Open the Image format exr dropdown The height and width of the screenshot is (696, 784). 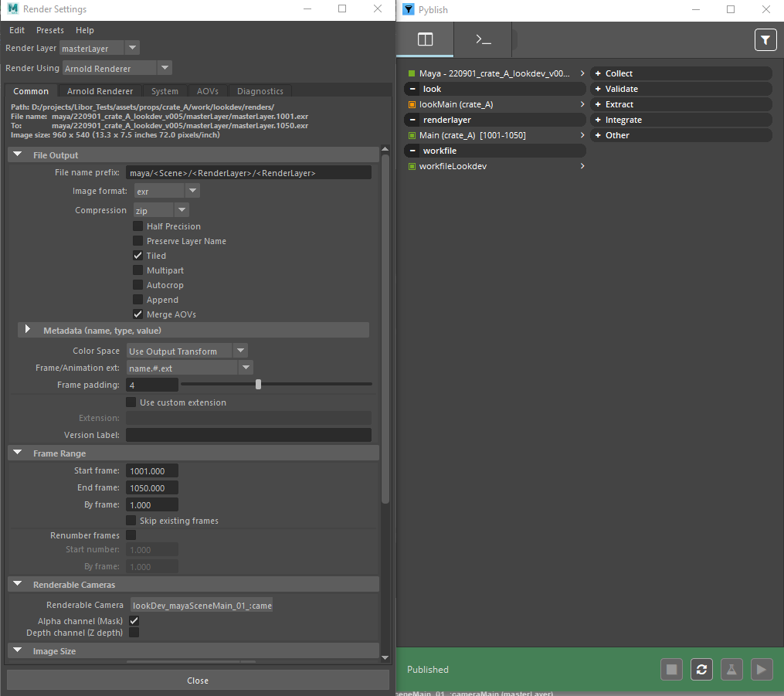(167, 191)
